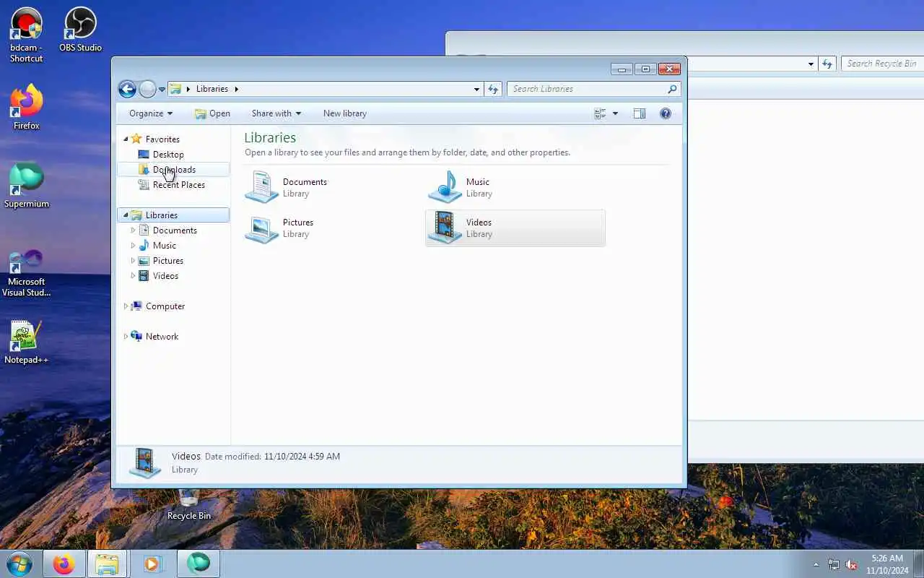
Task: Open Microsoft Visual Studio desktop shortcut
Action: pyautogui.click(x=27, y=273)
